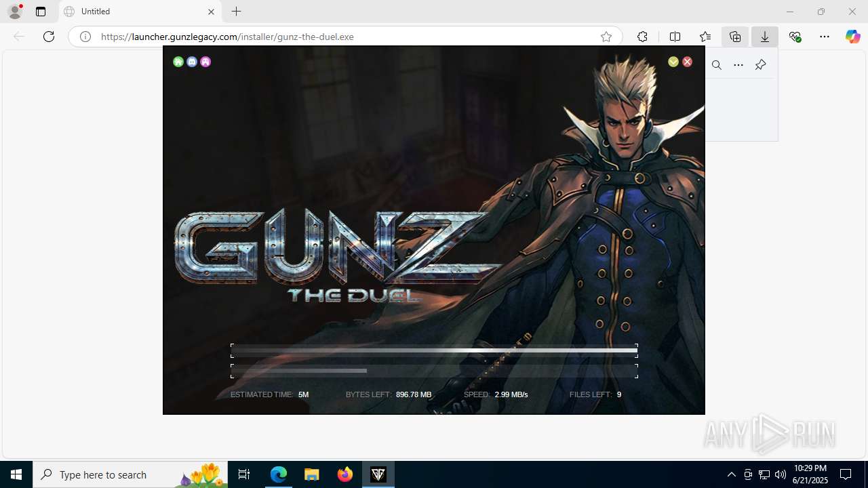Click the Downloads toolbar button in Edge
868x488 pixels.
click(x=765, y=37)
